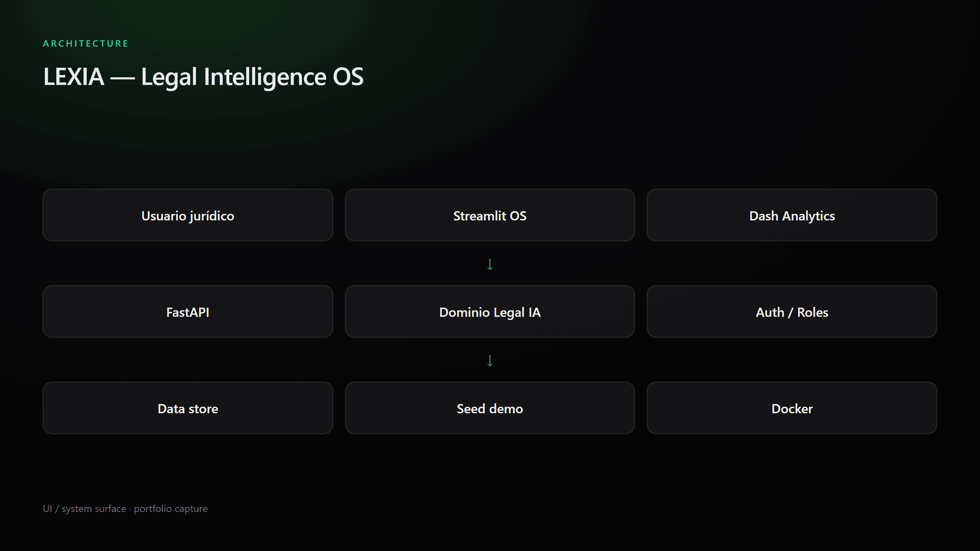Select the Docker card
The height and width of the screenshot is (551, 980).
(792, 408)
